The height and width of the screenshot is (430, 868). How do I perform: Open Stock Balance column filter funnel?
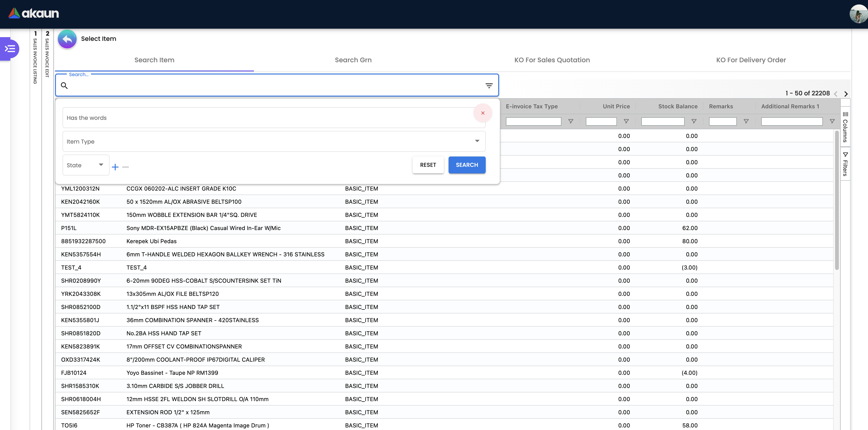[x=694, y=121]
